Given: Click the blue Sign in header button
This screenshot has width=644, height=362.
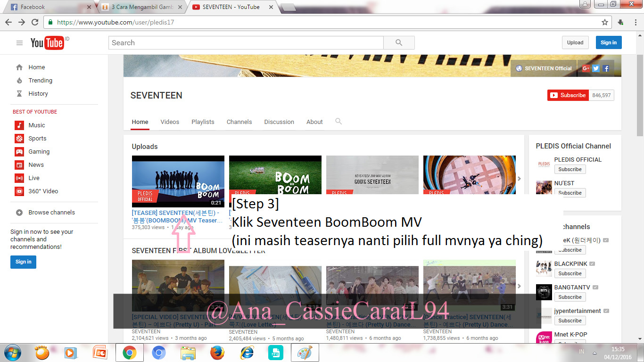Looking at the screenshot, I should 609,42.
